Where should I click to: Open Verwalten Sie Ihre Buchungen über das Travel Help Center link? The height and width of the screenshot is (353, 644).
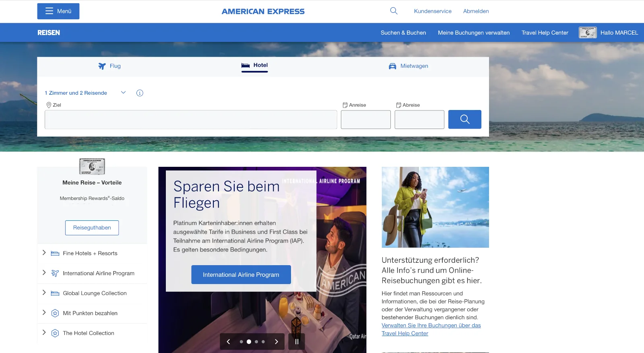(x=431, y=329)
